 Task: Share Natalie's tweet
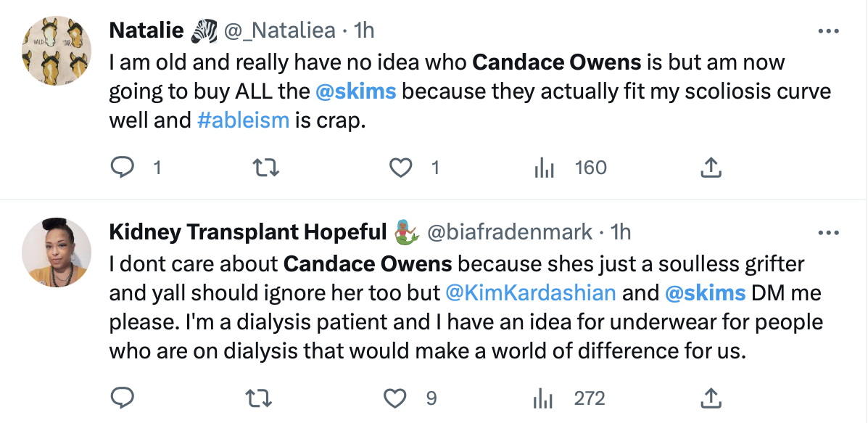pyautogui.click(x=711, y=168)
